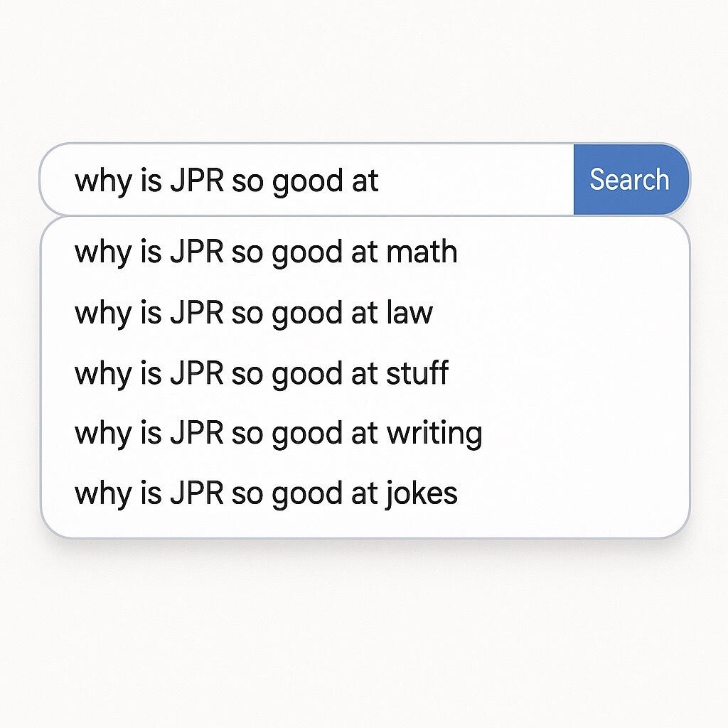Click the middle suggestion in the dropdown
The image size is (728, 728).
pyautogui.click(x=262, y=372)
